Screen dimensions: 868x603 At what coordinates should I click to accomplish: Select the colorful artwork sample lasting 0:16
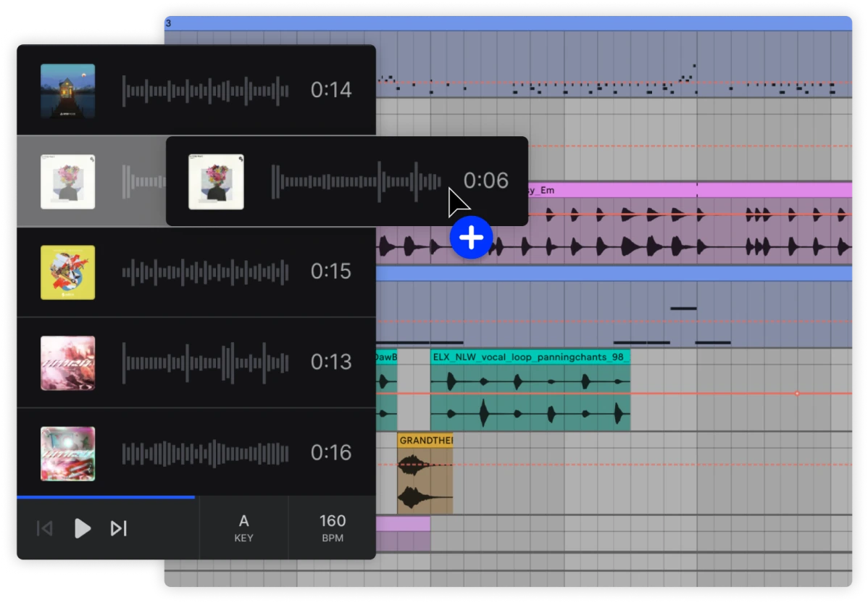[x=67, y=454]
